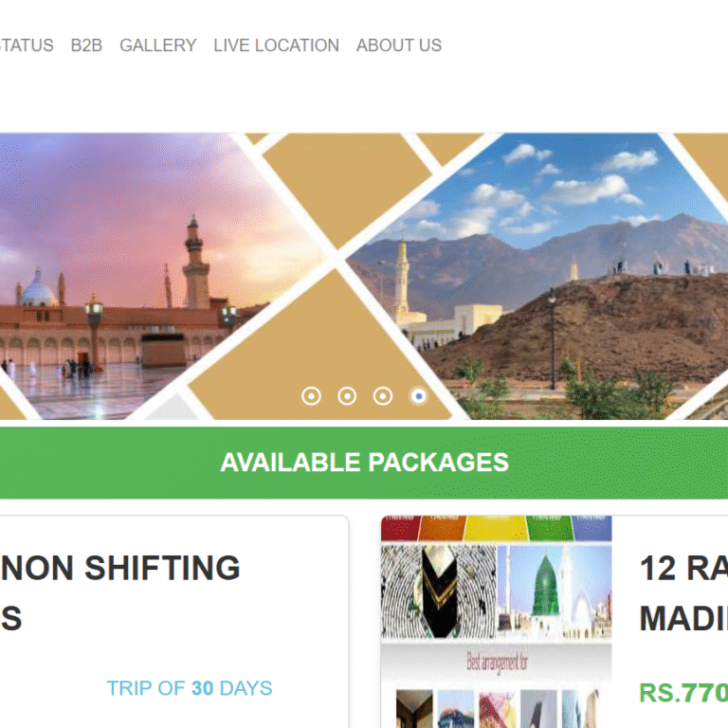The width and height of the screenshot is (728, 728).
Task: Click the TRIP OF 30 DAYS label
Action: 190,688
